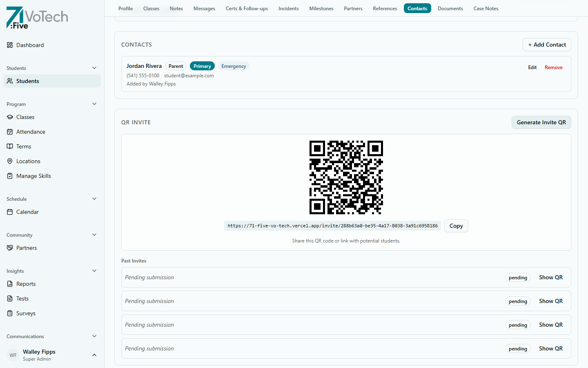Screen dimensions: 588x368
Task: Copy the invite link
Action: click(x=456, y=226)
